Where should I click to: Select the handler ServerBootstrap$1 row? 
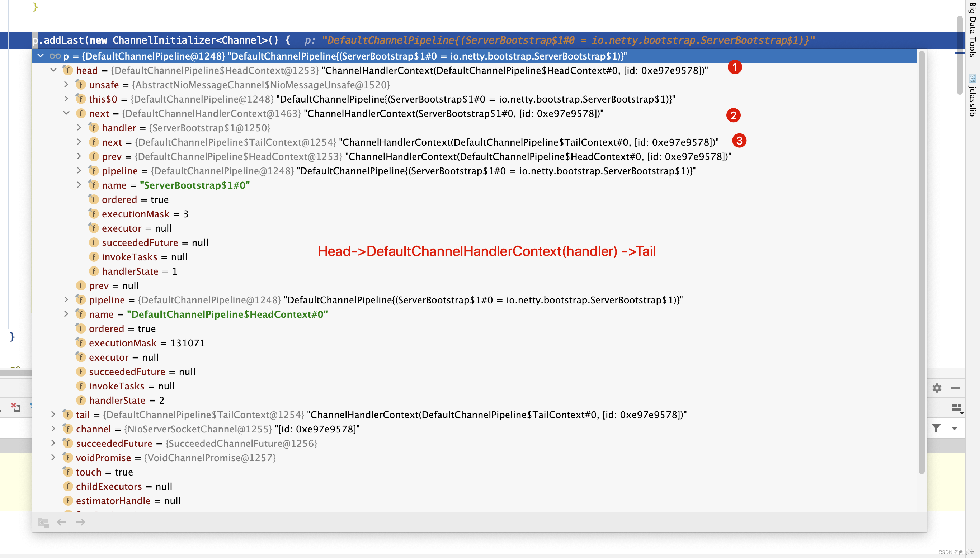tap(186, 128)
